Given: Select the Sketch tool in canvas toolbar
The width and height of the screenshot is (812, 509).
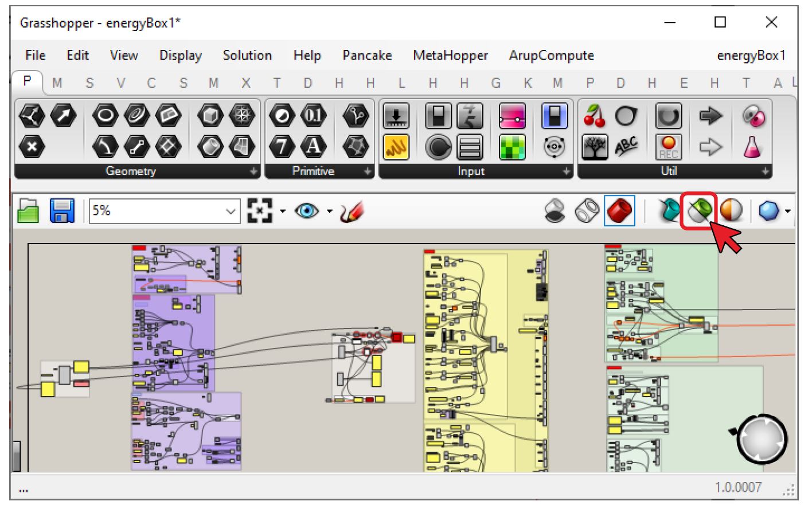Looking at the screenshot, I should 352,212.
